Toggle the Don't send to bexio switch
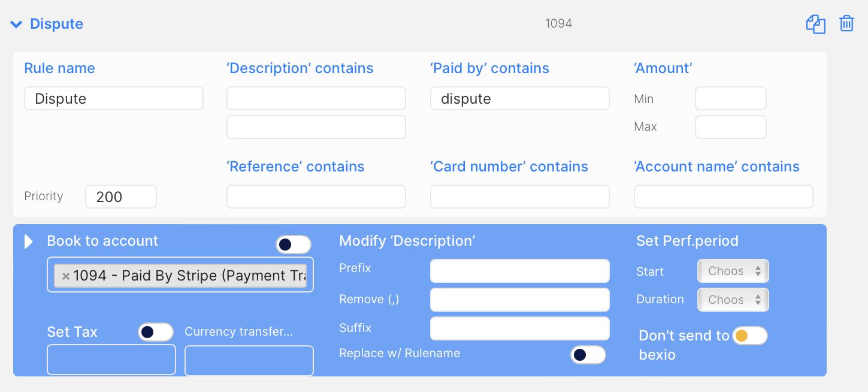This screenshot has height=392, width=868. click(x=750, y=336)
